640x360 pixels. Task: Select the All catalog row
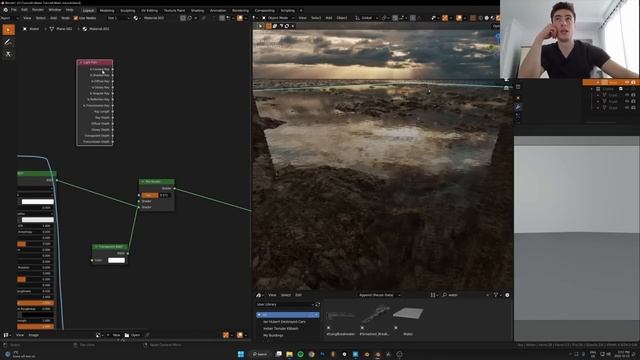pyautogui.click(x=288, y=315)
